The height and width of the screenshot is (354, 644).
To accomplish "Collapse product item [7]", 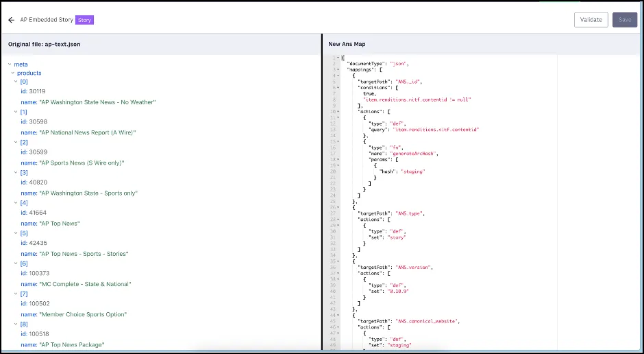I will 16,294.
